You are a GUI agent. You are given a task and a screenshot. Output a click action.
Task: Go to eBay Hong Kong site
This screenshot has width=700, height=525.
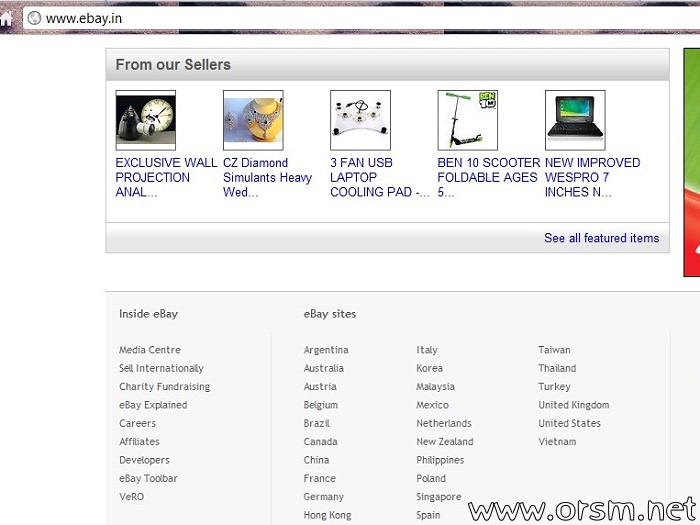click(327, 515)
